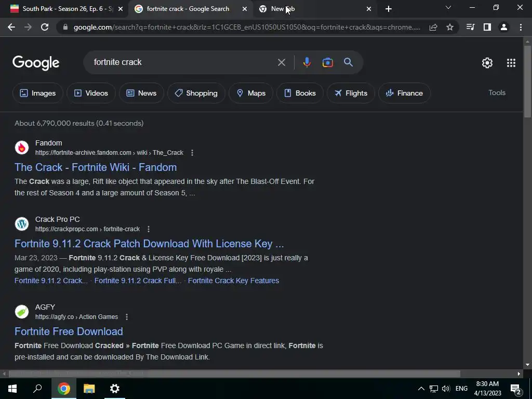Image resolution: width=532 pixels, height=399 pixels.
Task: Show hidden system tray icons
Action: [x=421, y=389]
